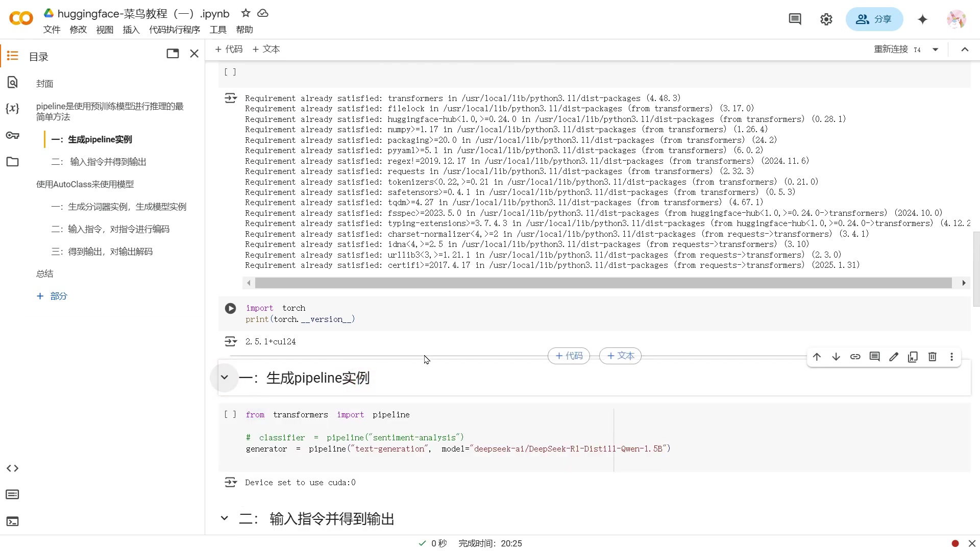Image resolution: width=980 pixels, height=551 pixels.
Task: Open the 工具 menu
Action: point(218,30)
